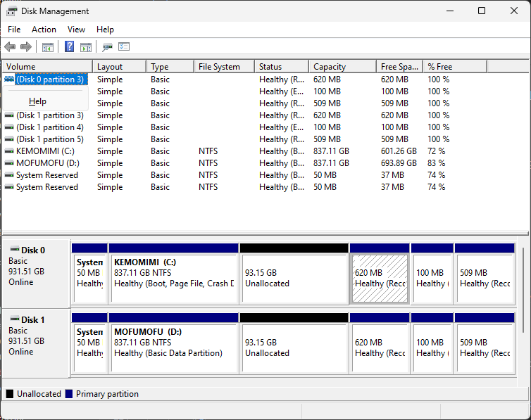
Task: Toggle Show/Hide Console Tree toolbar icon
Action: pos(48,47)
